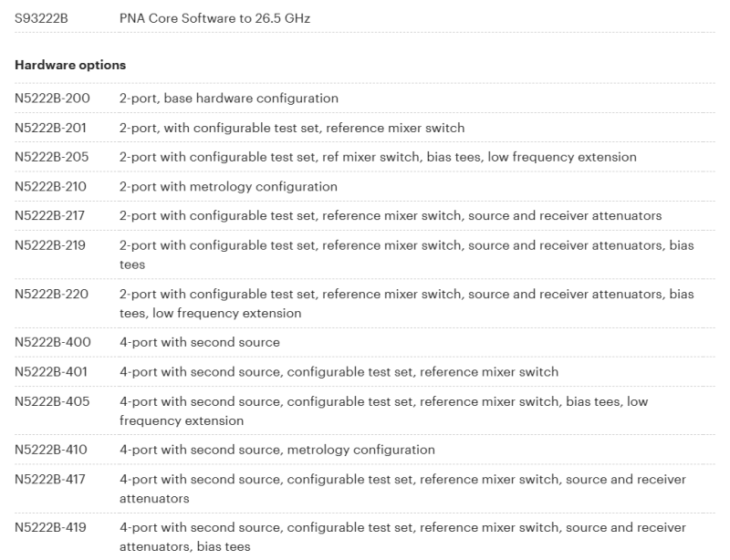Select option code N5222B-201
This screenshot has height=560, width=730.
pyautogui.click(x=51, y=128)
